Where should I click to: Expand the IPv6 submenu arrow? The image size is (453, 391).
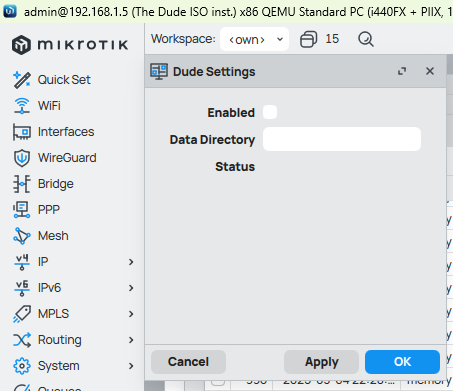tap(131, 288)
